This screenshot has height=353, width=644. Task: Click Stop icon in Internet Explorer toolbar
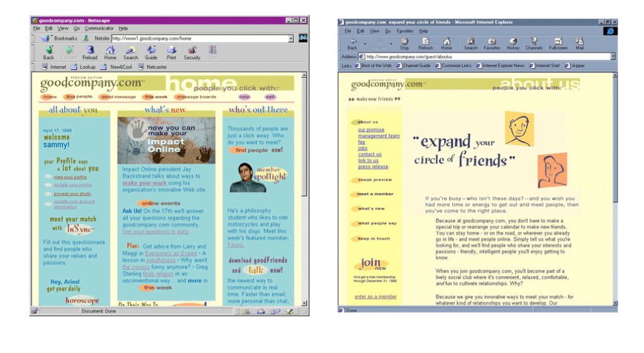404,43
